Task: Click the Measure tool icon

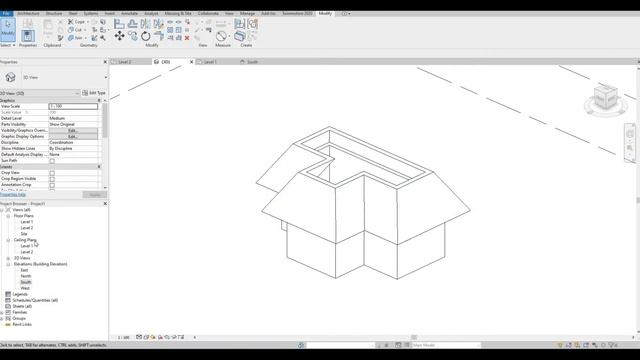Action: coord(221,36)
